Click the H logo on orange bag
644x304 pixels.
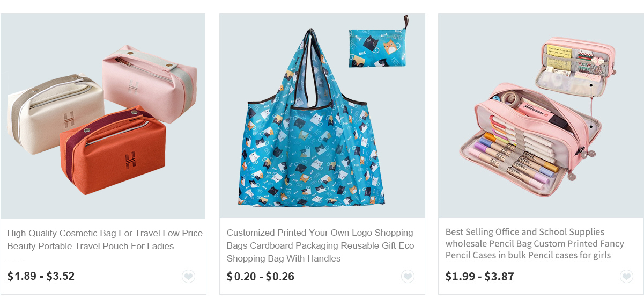[130, 160]
